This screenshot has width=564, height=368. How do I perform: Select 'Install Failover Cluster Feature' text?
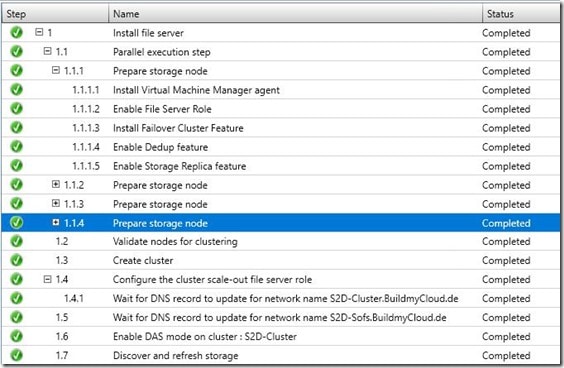coord(178,128)
